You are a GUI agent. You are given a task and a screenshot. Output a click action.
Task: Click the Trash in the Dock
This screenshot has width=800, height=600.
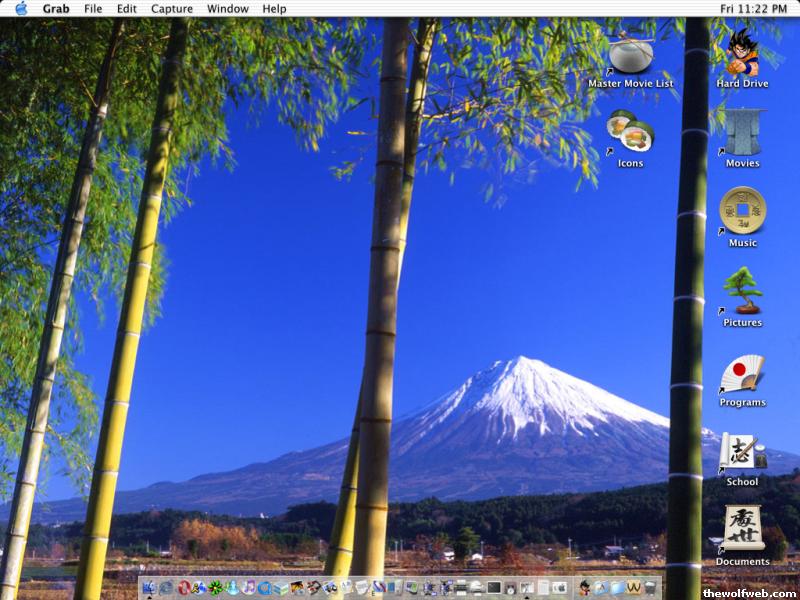click(x=650, y=588)
